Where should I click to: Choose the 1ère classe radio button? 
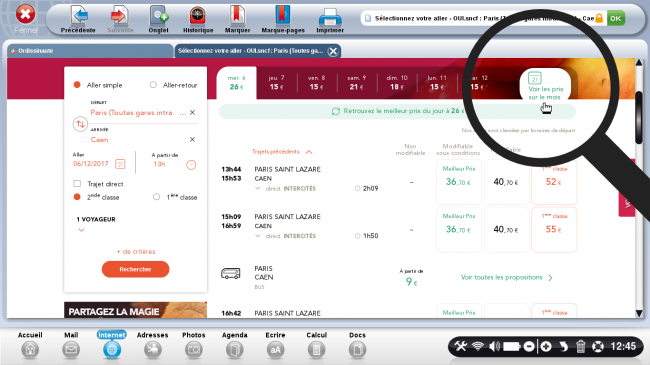click(x=156, y=197)
